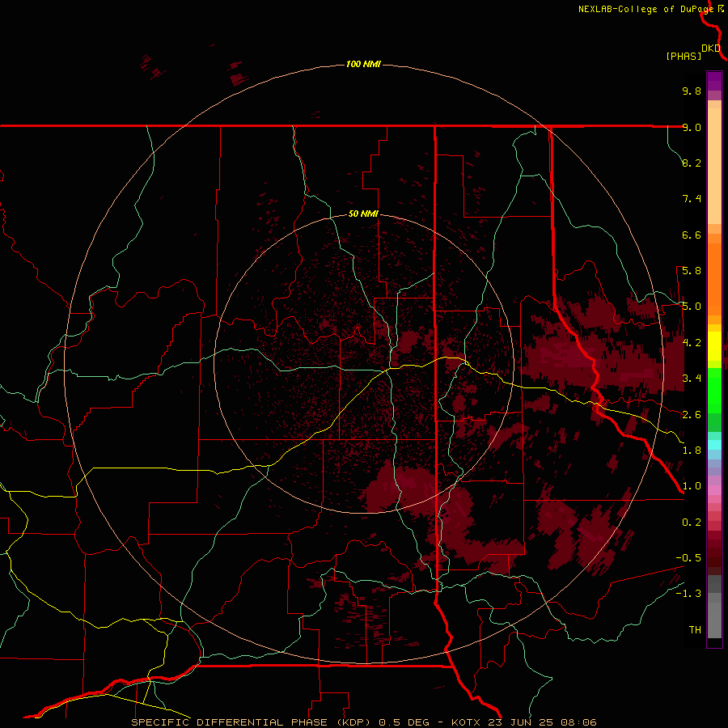Click the 1.8 scale value
This screenshot has width=728, height=728.
[x=692, y=451]
